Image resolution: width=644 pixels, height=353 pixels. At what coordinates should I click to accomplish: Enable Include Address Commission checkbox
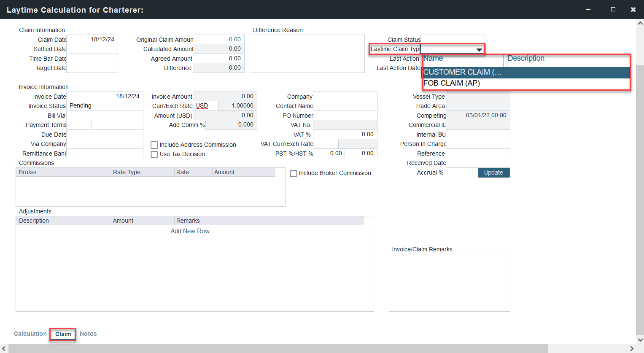point(154,145)
